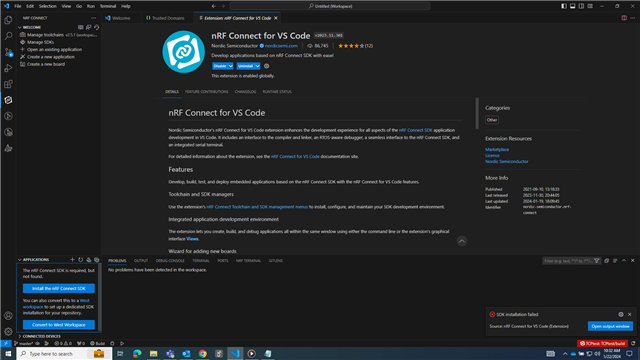The image size is (640, 360).
Task: Expand the Connected Devices section
Action: tap(20, 336)
